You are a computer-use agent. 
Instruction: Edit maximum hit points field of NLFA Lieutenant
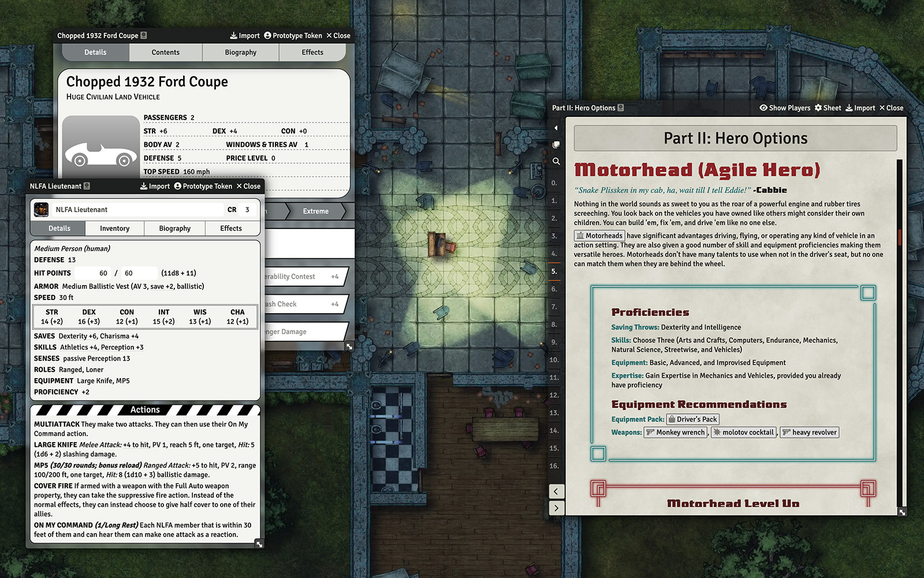(139, 273)
